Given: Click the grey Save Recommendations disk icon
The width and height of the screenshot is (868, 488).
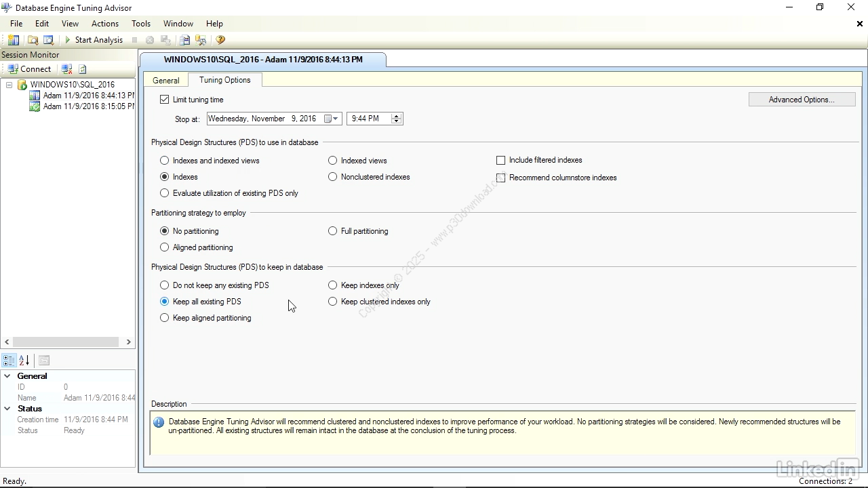Looking at the screenshot, I should pos(166,40).
